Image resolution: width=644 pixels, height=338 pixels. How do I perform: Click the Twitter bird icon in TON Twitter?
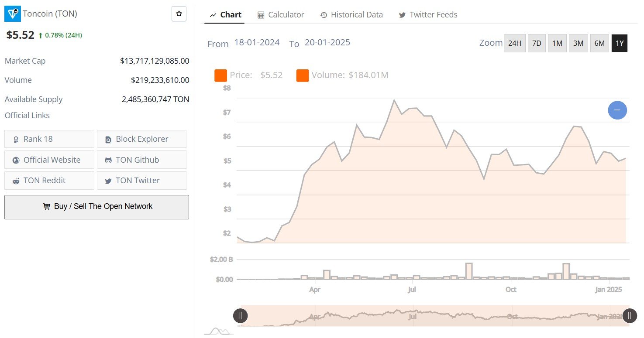pyautogui.click(x=108, y=181)
